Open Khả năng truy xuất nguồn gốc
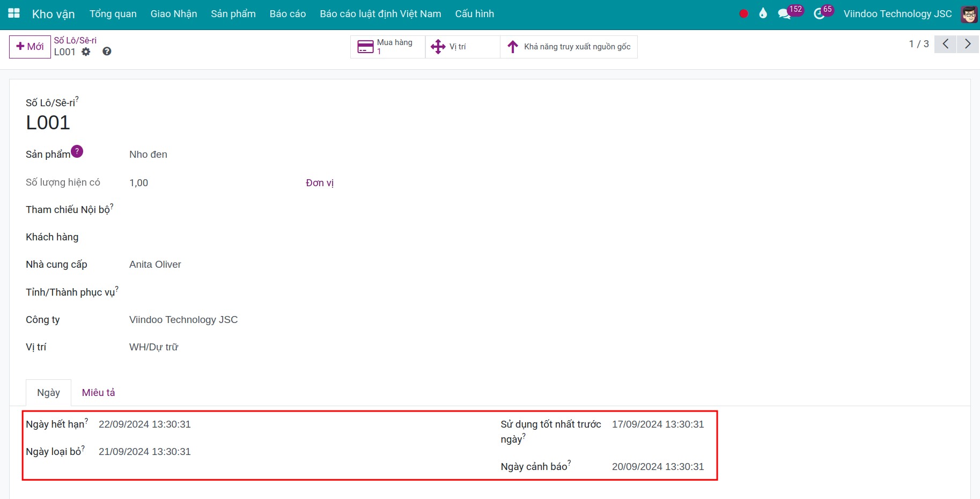Screen dimensions: 980x499 (569, 47)
